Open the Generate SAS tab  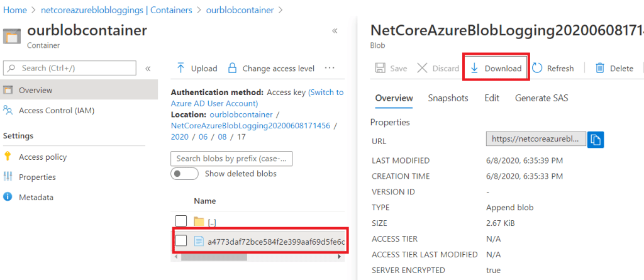[541, 98]
